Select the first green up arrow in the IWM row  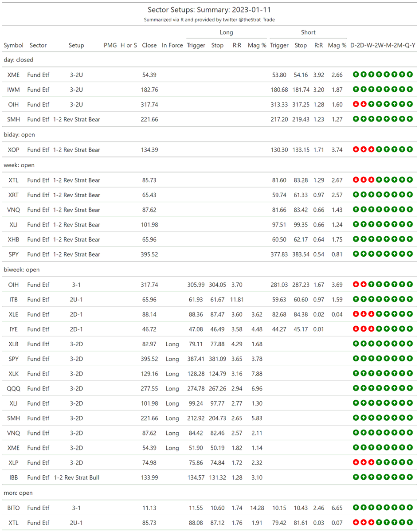coord(356,90)
